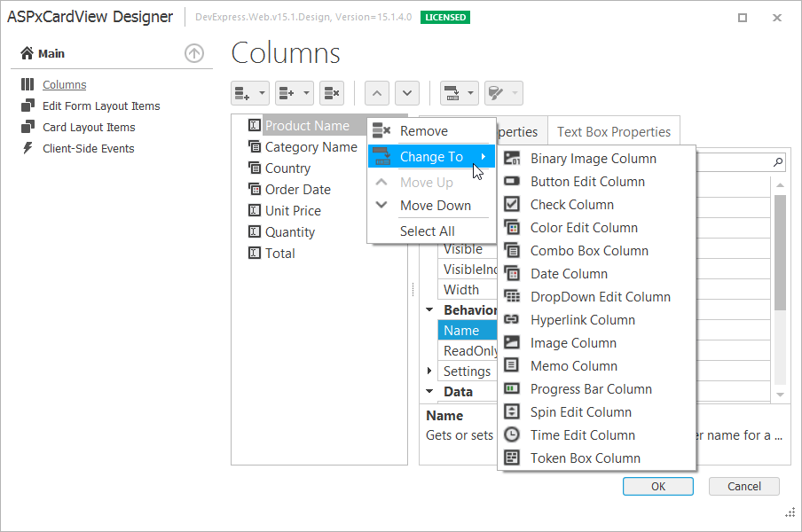Click the OK button

click(x=657, y=486)
